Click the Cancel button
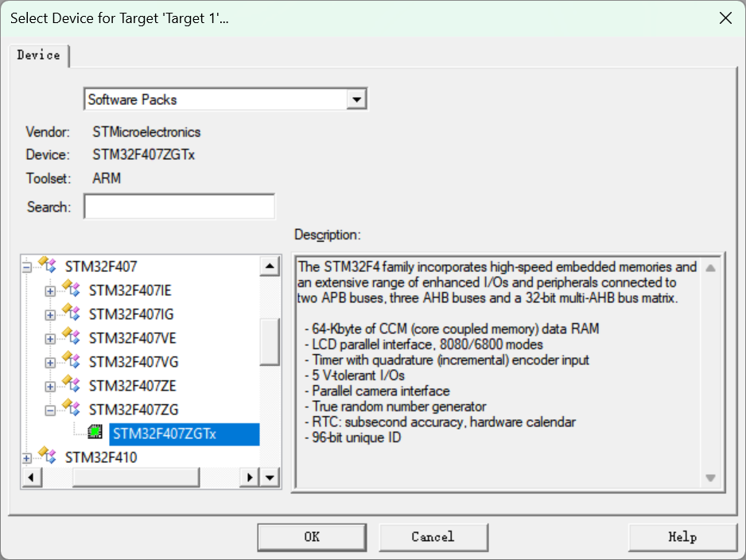This screenshot has width=746, height=560. pos(433,537)
